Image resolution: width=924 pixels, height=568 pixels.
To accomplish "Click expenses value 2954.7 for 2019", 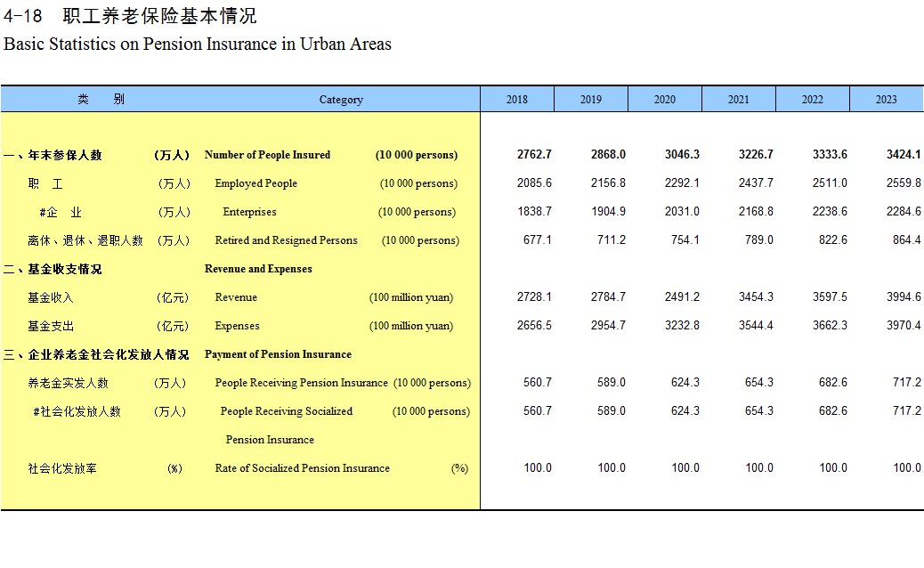I will click(x=608, y=325).
